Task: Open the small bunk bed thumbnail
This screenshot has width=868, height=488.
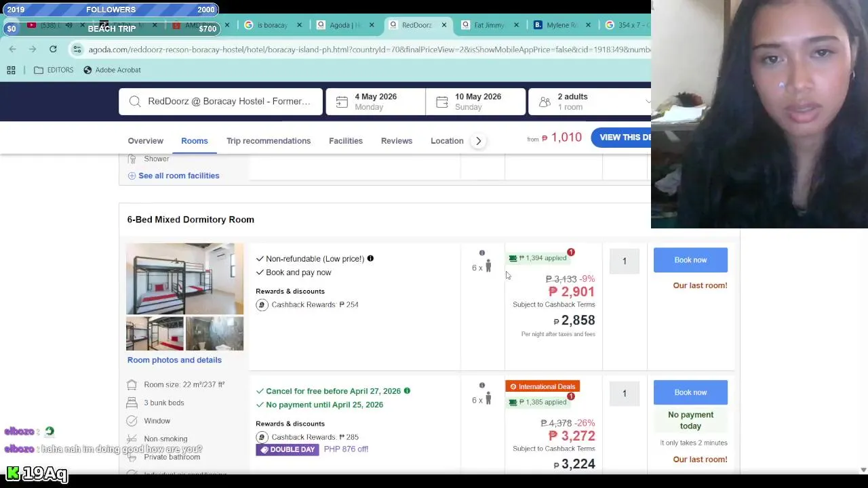Action: pyautogui.click(x=155, y=333)
